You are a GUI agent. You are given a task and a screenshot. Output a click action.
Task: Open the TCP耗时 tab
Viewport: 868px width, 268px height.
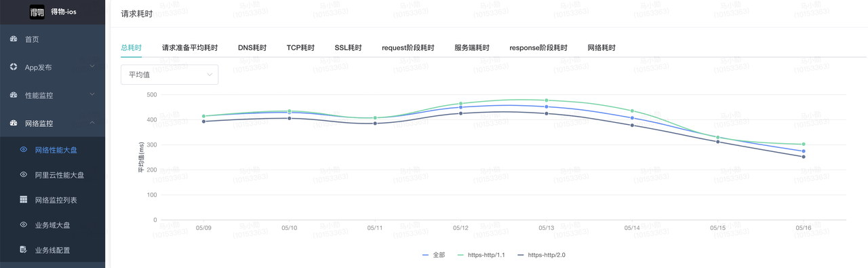tap(300, 48)
